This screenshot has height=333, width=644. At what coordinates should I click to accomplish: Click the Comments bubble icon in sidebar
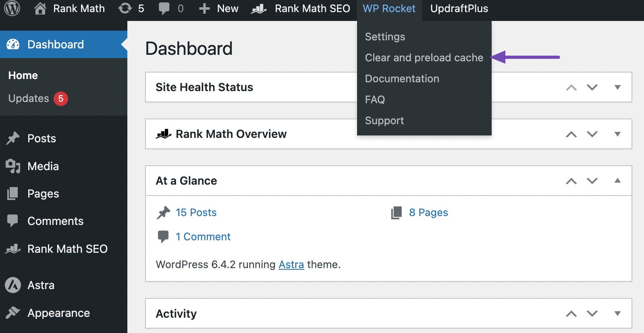tap(13, 221)
